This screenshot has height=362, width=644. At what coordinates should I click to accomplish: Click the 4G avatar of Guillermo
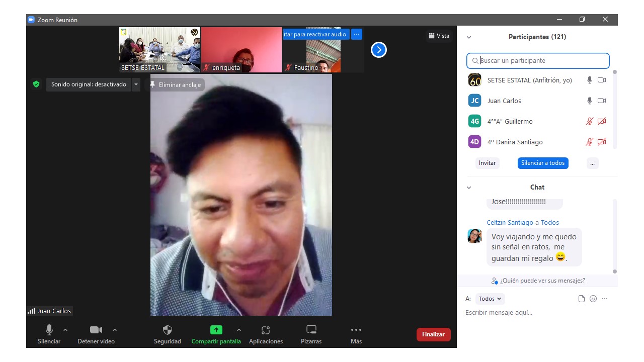(x=474, y=121)
